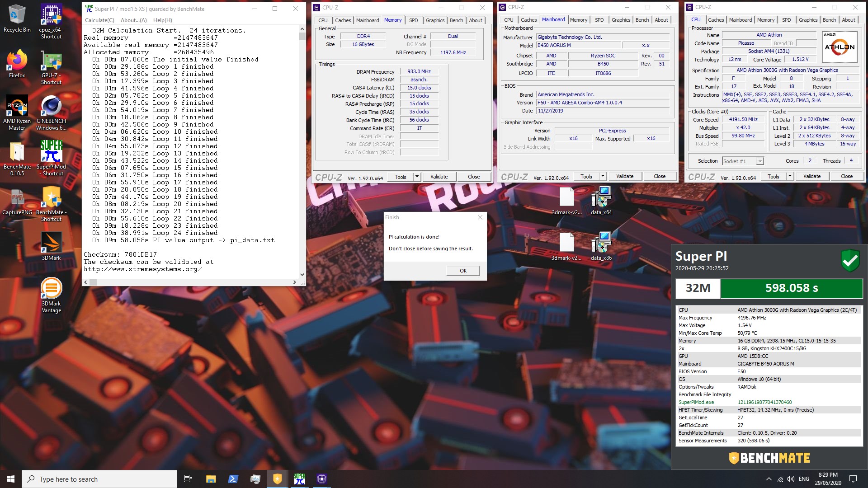Open Tools dropdown arrow in Memory CPU-Z
Screen dimensions: 868x488
(x=417, y=177)
